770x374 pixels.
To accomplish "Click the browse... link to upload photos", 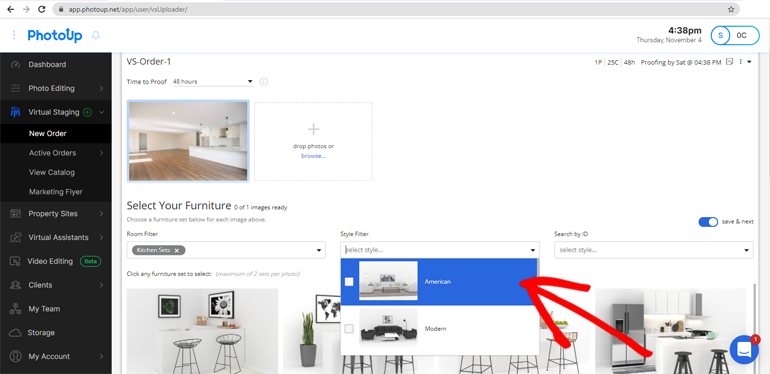I will click(x=313, y=156).
